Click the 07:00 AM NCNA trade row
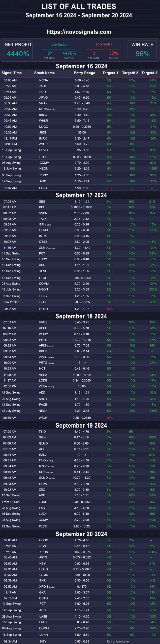The image size is (160, 644). (x=80, y=80)
